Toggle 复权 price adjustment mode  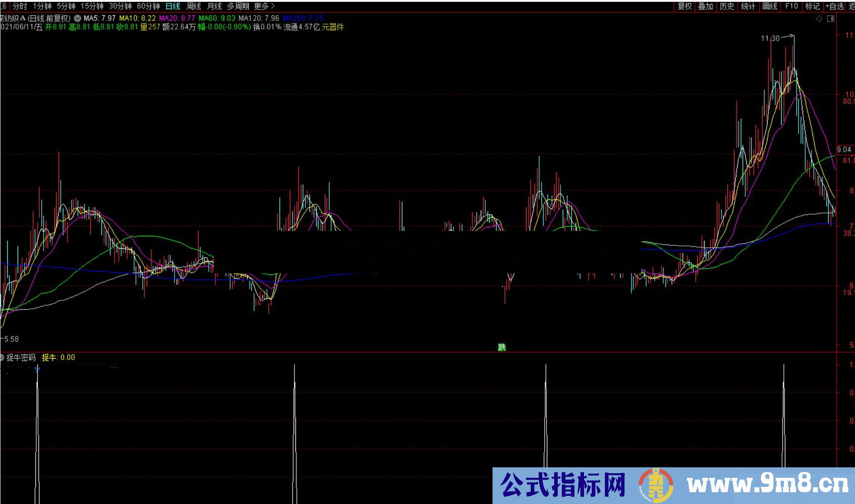685,6
